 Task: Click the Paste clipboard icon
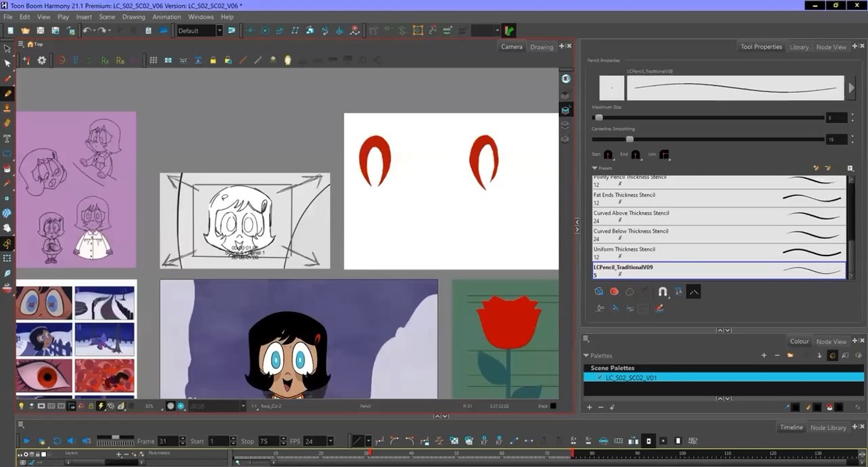[x=148, y=30]
